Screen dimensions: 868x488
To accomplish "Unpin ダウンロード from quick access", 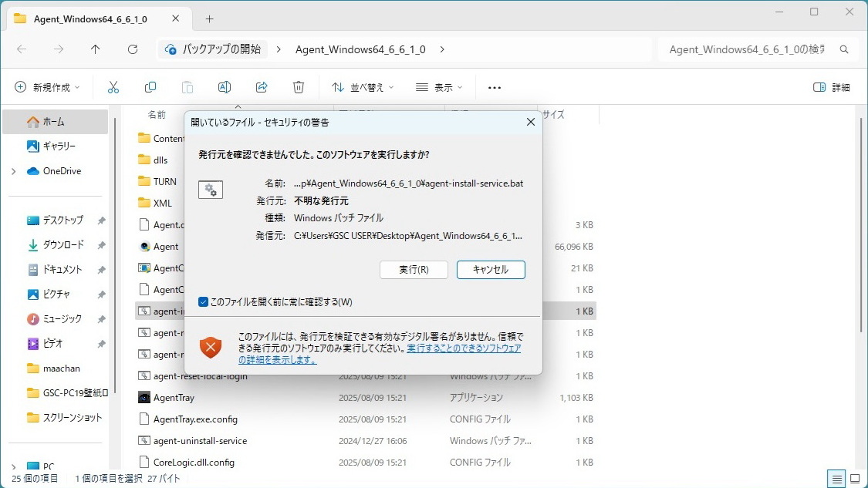I will (101, 244).
